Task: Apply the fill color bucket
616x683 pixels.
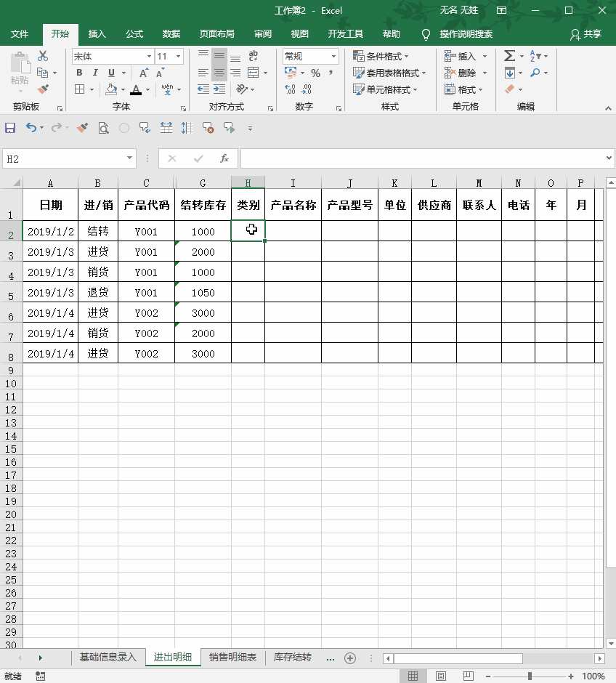Action: tap(111, 89)
